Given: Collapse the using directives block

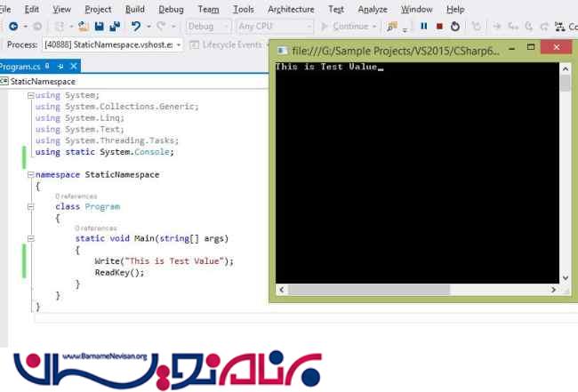Looking at the screenshot, I should 31,96.
